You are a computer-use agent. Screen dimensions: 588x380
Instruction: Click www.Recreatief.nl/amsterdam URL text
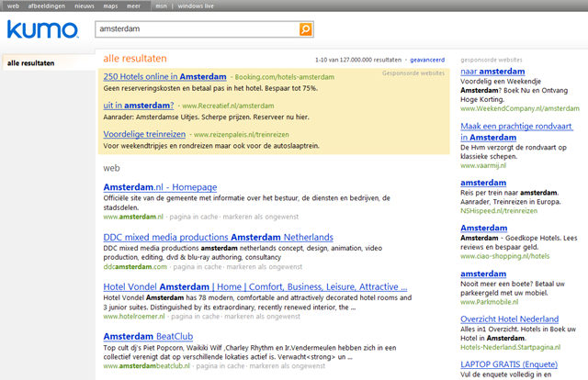pyautogui.click(x=228, y=106)
